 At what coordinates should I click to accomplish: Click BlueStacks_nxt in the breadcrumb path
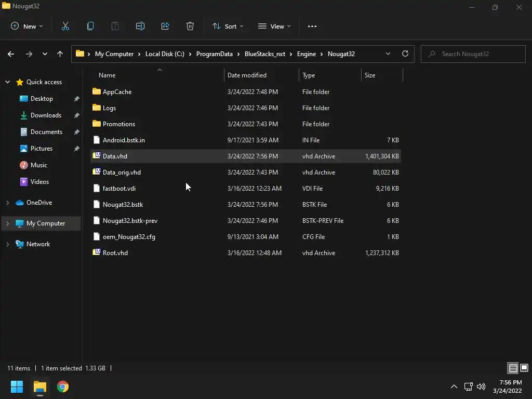pyautogui.click(x=265, y=54)
